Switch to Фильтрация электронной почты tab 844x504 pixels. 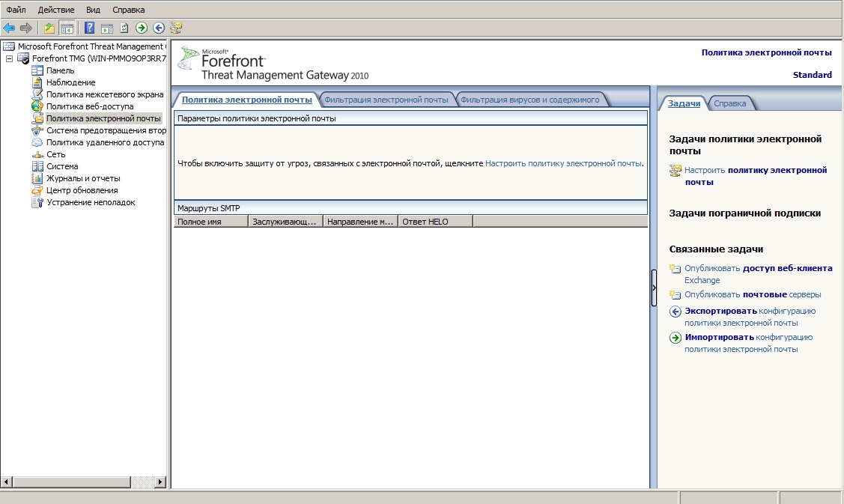click(x=386, y=100)
